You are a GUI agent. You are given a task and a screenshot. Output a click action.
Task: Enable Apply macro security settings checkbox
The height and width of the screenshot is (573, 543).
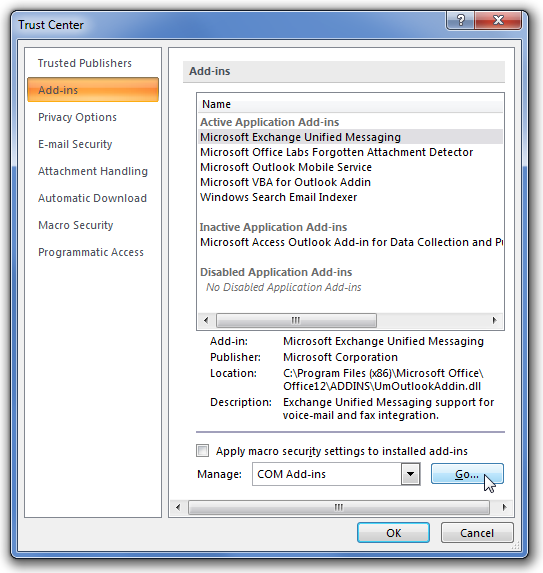pos(203,451)
